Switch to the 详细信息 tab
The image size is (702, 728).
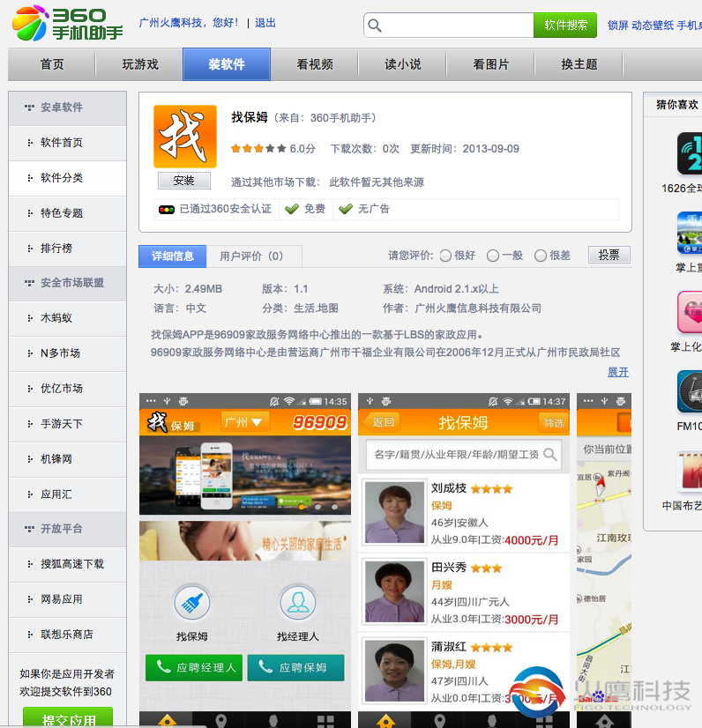click(x=172, y=256)
